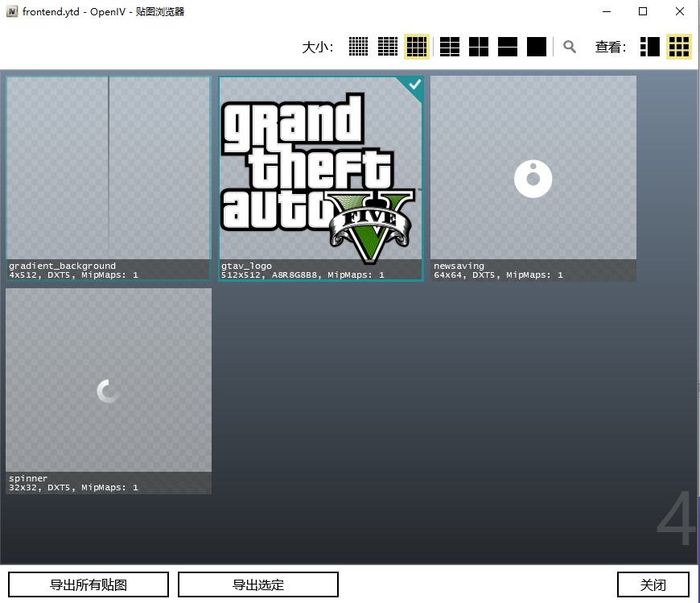Select the two-row wide size icon

click(x=508, y=47)
